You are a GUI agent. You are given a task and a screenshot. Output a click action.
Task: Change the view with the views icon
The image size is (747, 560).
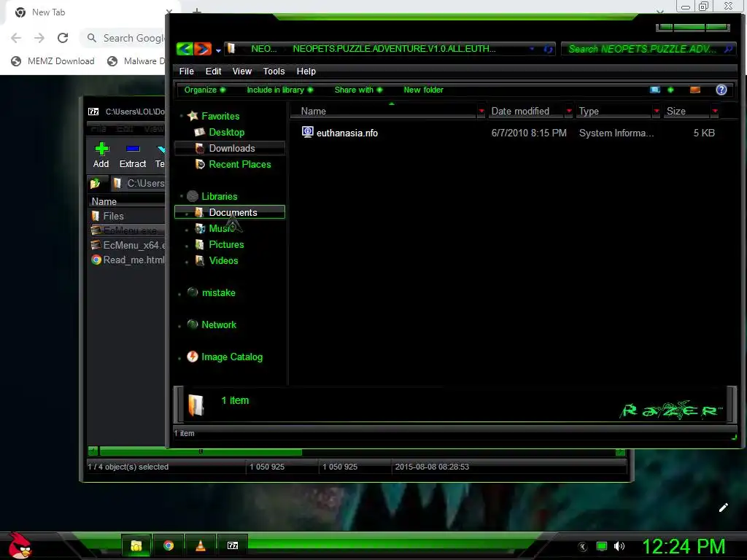click(x=655, y=90)
